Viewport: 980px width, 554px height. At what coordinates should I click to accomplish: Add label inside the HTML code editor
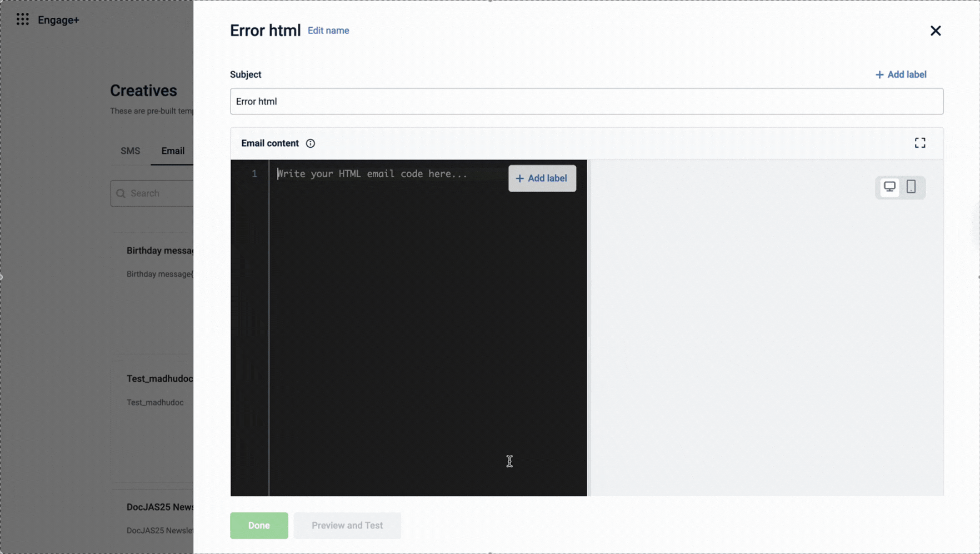click(x=542, y=178)
